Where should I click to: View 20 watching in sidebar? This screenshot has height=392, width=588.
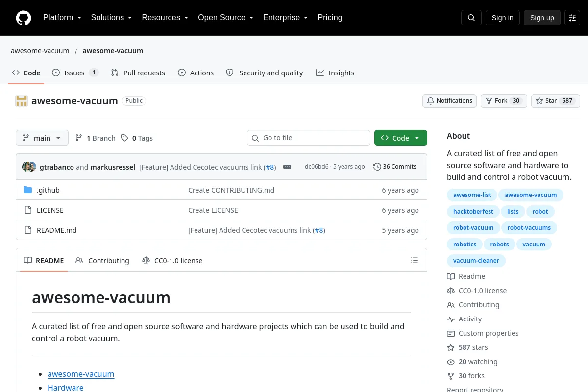click(x=472, y=362)
